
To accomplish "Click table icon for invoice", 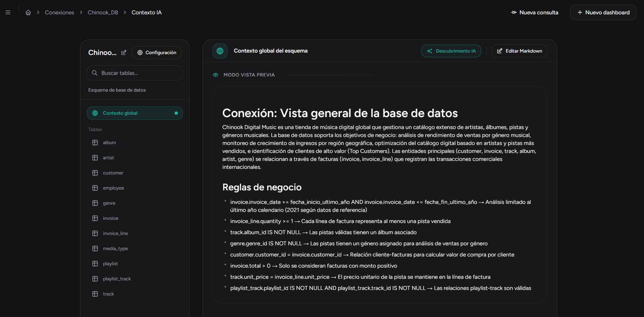I will [95, 218].
